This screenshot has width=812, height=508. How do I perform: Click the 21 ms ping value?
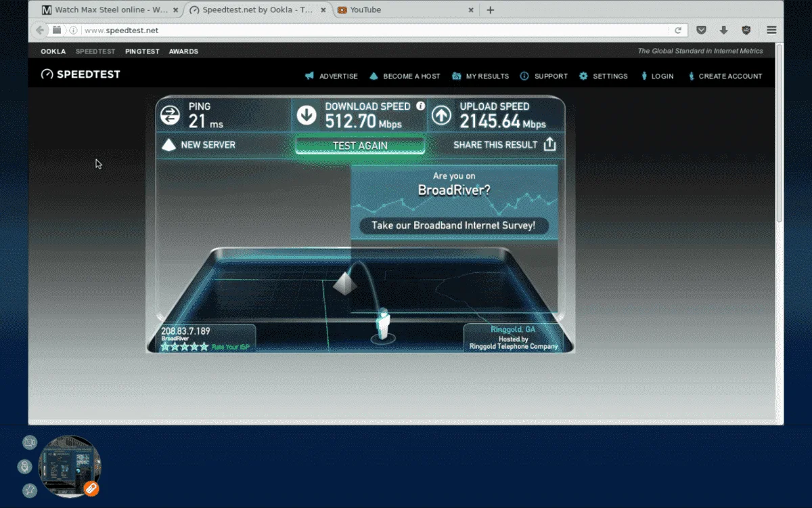coord(206,122)
